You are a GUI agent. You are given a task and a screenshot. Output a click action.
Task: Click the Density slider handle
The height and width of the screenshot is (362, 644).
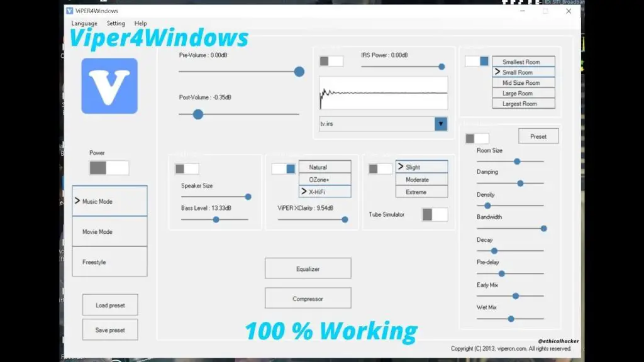point(487,206)
